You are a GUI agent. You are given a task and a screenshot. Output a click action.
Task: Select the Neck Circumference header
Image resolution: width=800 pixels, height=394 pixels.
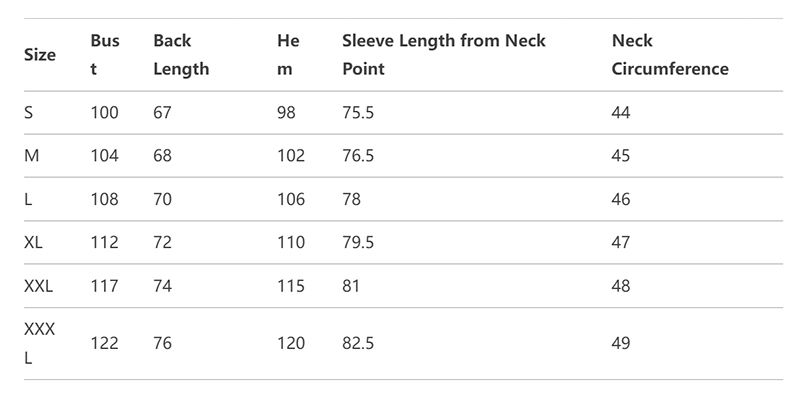(670, 55)
